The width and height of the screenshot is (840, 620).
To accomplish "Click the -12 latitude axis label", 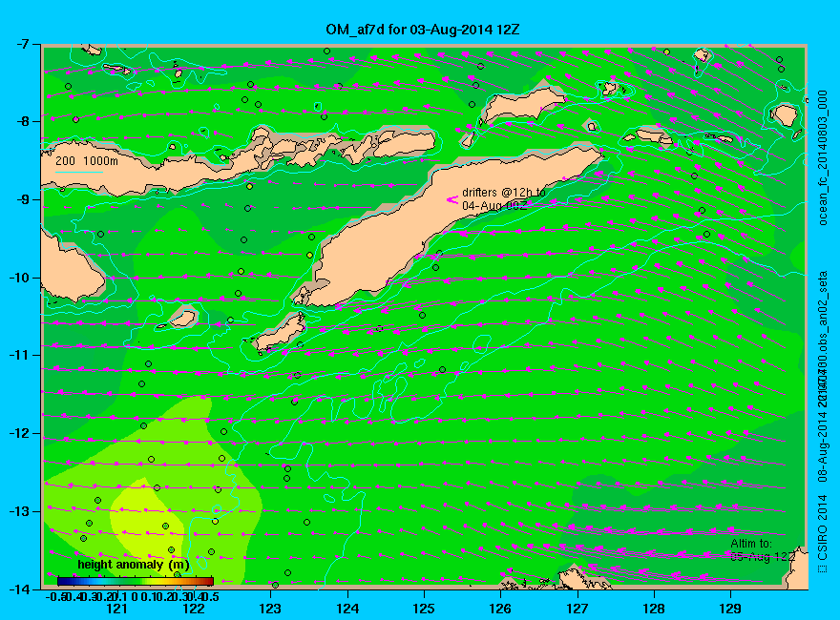I will click(x=19, y=433).
